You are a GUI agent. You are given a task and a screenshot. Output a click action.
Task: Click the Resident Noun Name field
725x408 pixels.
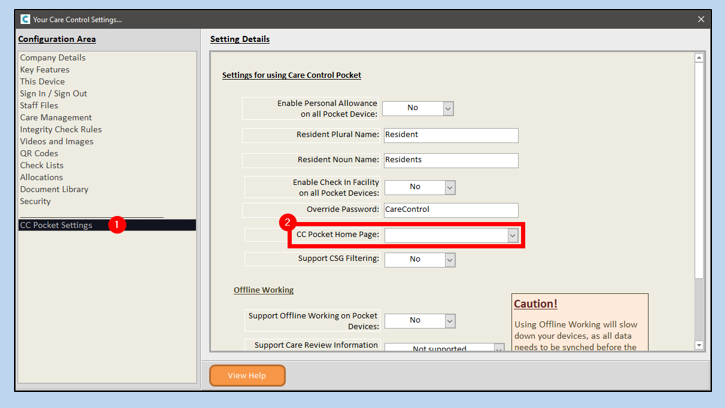click(450, 160)
